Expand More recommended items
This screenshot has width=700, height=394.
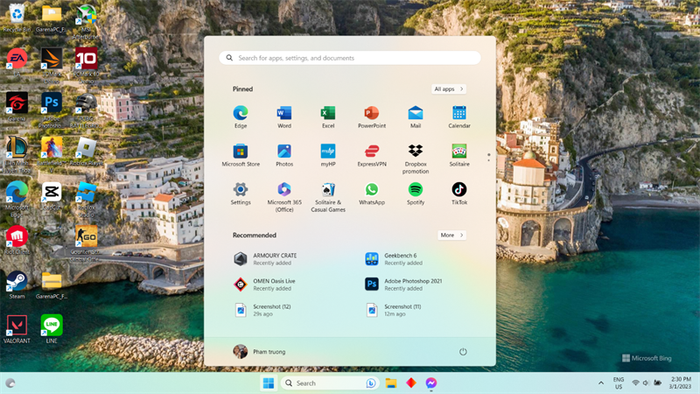tap(451, 235)
